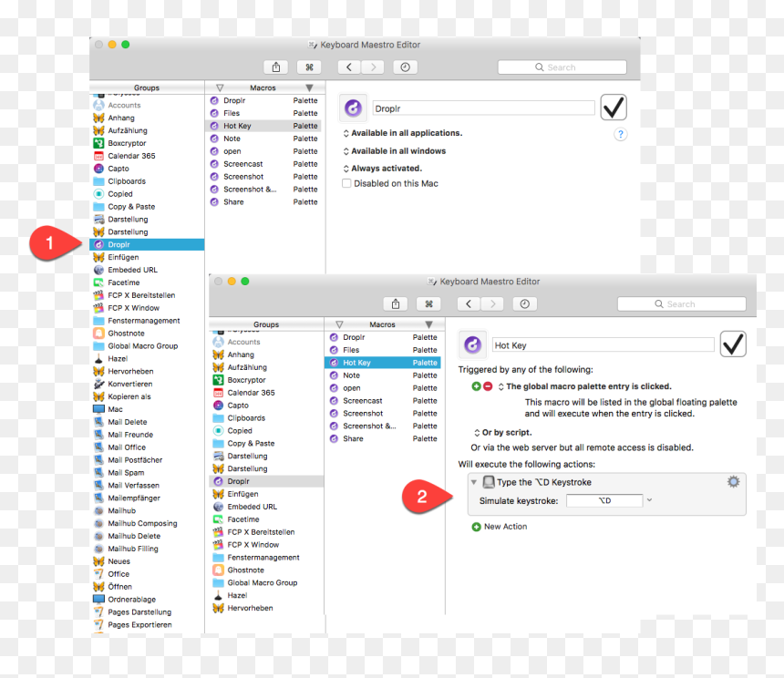Open the history clock icon in the front window

(524, 303)
